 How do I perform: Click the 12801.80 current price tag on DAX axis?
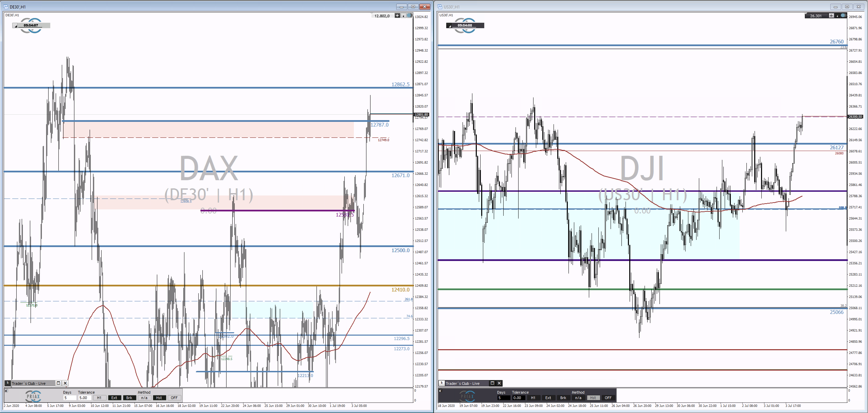tap(421, 114)
